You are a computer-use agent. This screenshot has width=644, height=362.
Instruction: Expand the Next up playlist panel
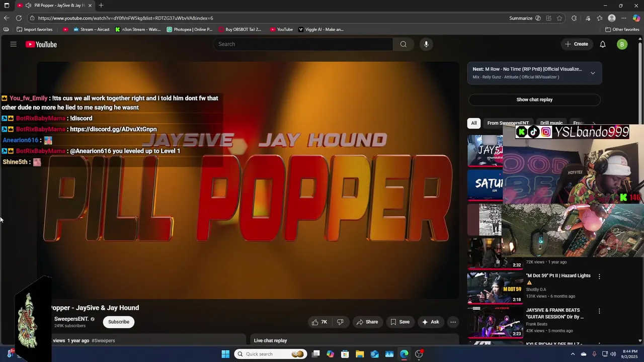(593, 73)
